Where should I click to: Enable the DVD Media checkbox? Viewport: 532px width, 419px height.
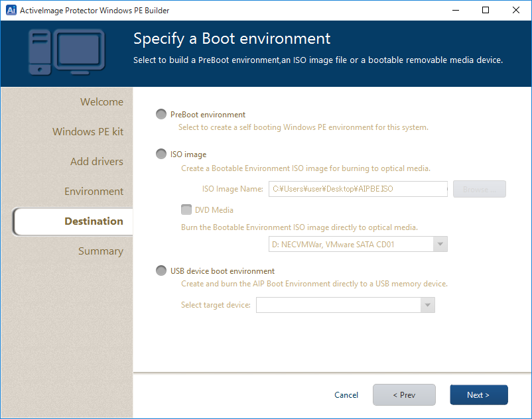point(186,210)
